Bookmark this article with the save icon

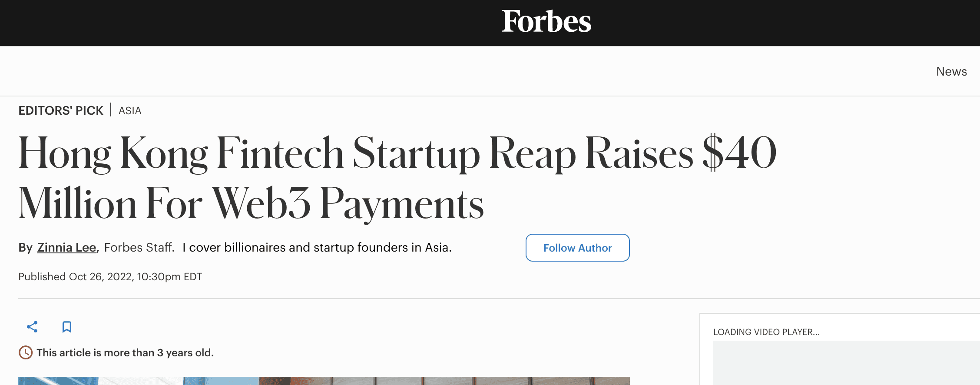(x=67, y=327)
